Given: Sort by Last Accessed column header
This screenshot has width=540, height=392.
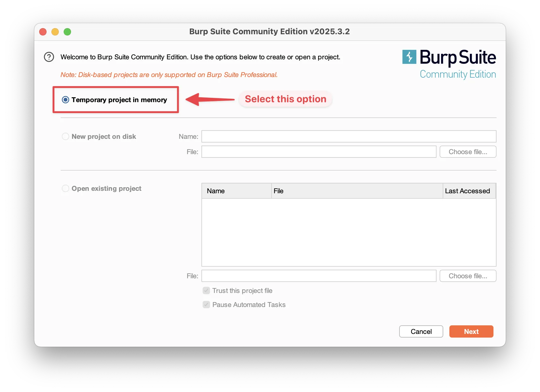Looking at the screenshot, I should coord(468,191).
